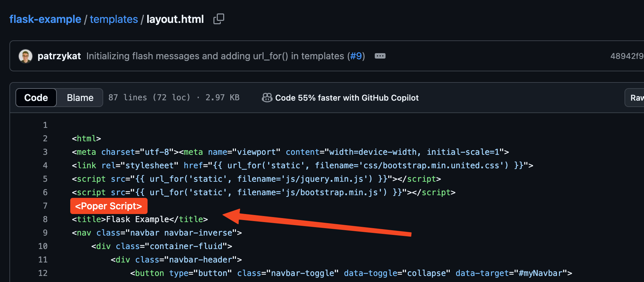644x282 pixels.
Task: Open pull request #9 link
Action: [x=356, y=56]
